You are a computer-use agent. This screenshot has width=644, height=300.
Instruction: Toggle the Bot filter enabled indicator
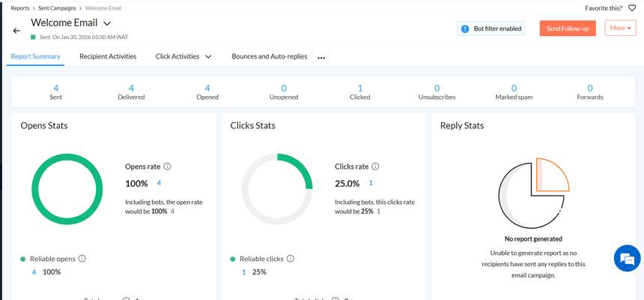tap(490, 28)
